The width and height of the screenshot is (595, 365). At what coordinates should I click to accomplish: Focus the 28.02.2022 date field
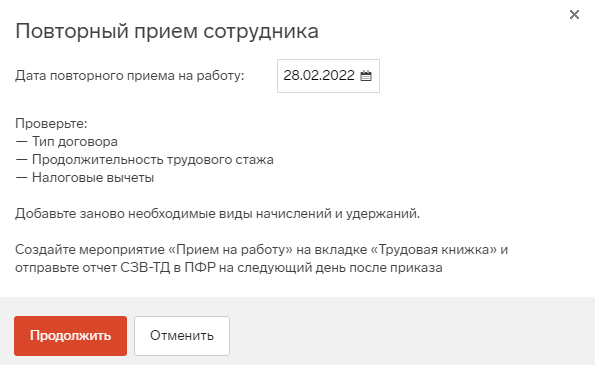[x=328, y=76]
